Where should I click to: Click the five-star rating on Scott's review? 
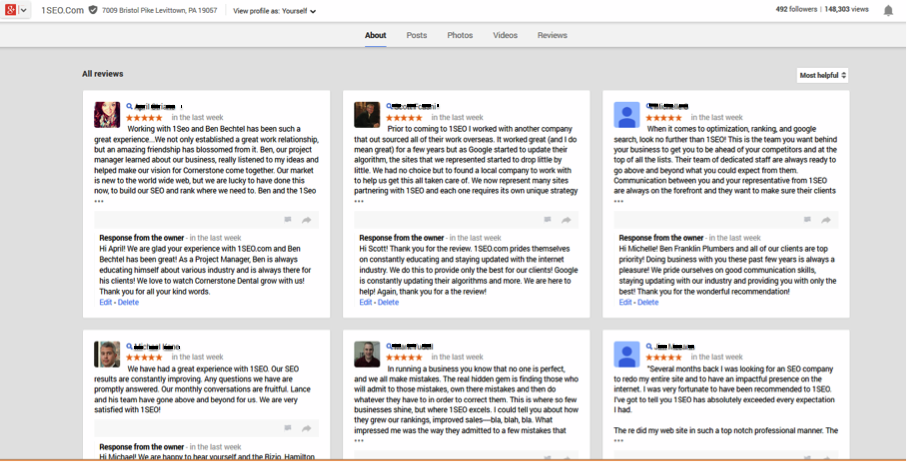pos(404,117)
